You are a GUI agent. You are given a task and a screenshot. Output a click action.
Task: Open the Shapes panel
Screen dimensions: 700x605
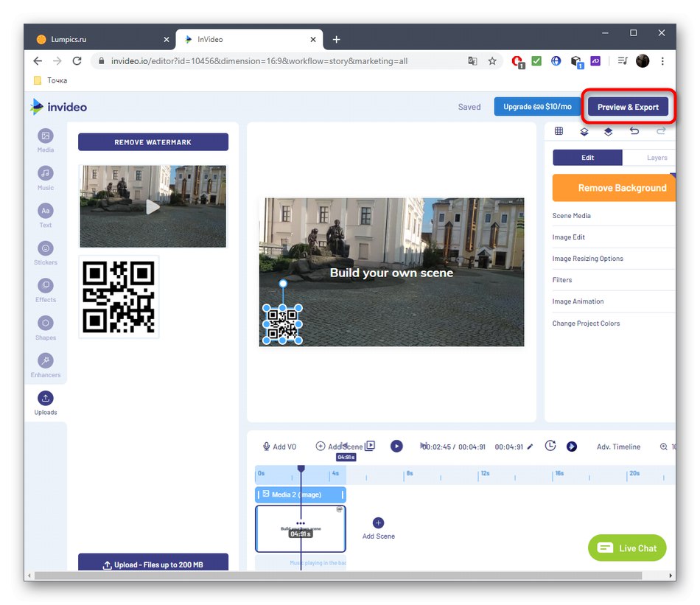pos(46,328)
